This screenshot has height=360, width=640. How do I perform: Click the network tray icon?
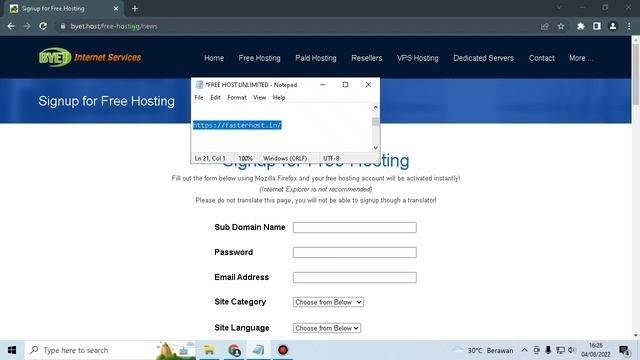(x=560, y=350)
